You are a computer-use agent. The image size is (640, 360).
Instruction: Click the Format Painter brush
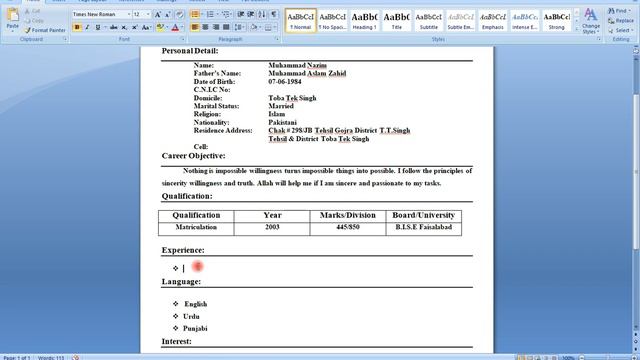27,30
